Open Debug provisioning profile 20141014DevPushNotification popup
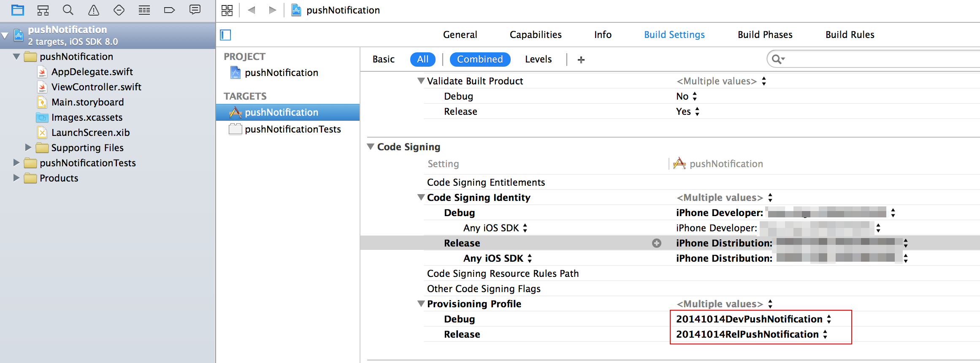Screen dimensions: 980x363 tap(754, 319)
